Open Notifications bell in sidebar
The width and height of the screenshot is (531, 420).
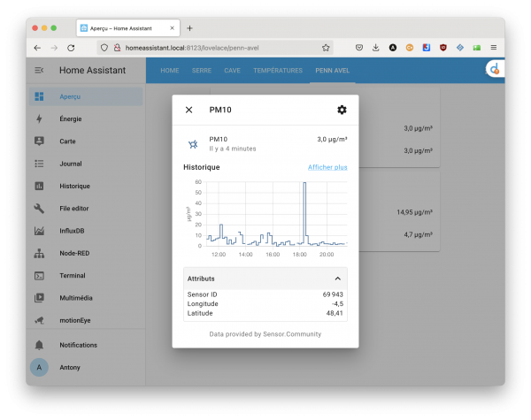click(x=39, y=345)
